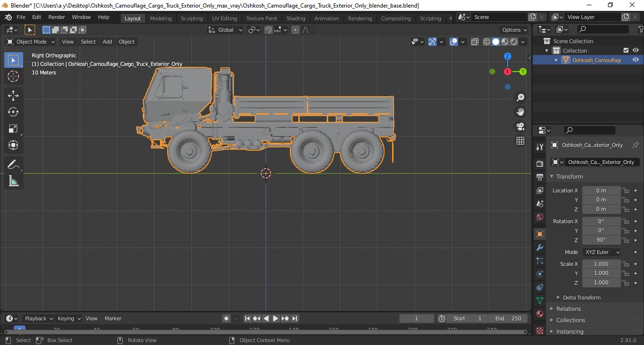Switch to Rendered viewport shading
Image resolution: width=644 pixels, height=345 pixels.
[514, 42]
